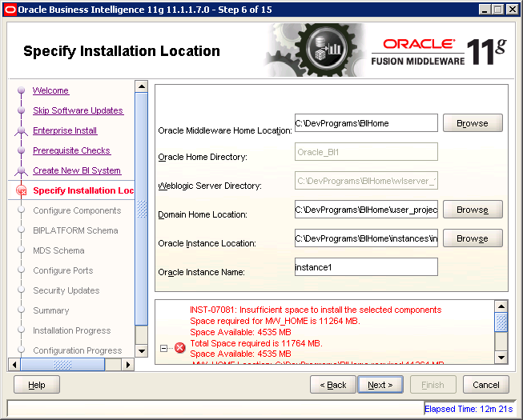Click the step list vertical scrollbar thumb
Screen dimensions: 523x420
142,209
